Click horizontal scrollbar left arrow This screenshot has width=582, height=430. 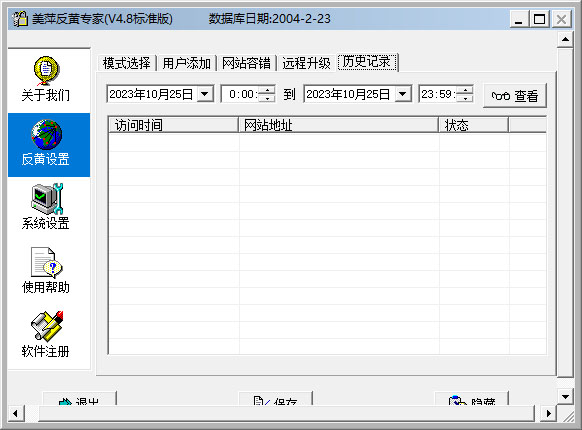tap(15, 413)
